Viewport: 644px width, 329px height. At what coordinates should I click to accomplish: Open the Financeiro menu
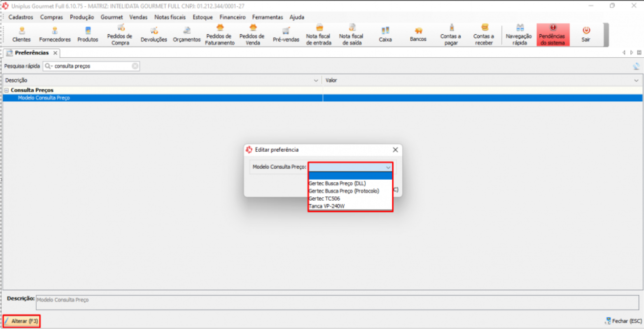point(232,17)
